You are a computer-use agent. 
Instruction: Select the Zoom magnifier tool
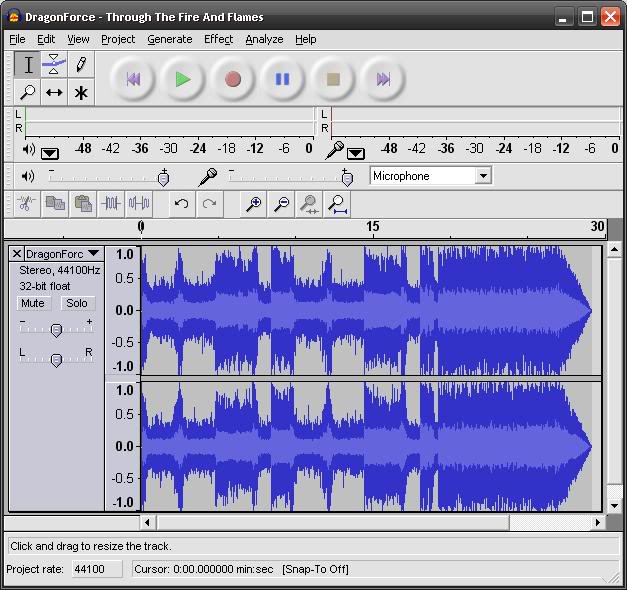(29, 92)
